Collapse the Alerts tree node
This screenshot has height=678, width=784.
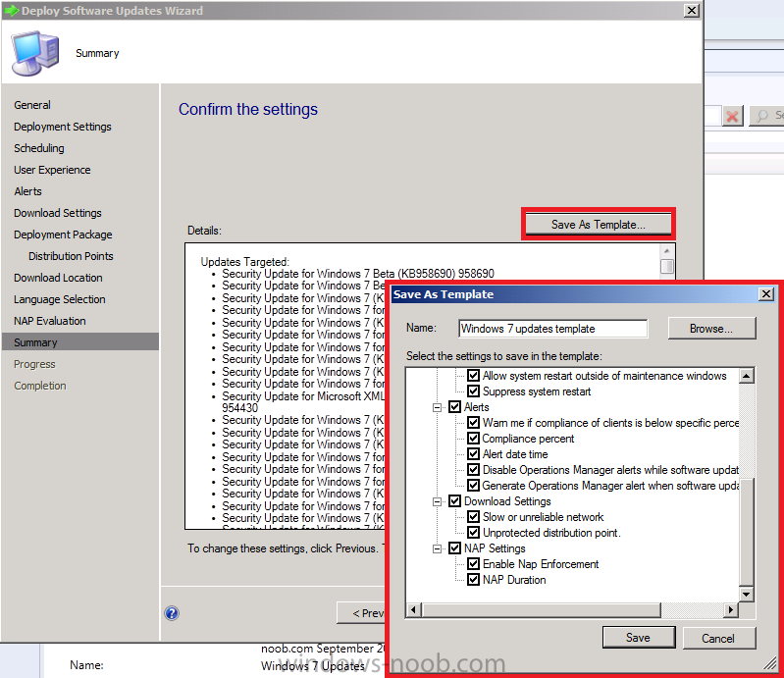(437, 407)
